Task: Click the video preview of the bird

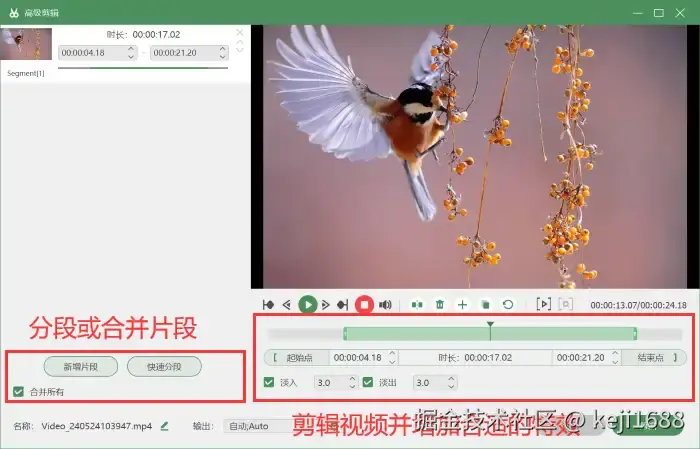Action: tap(475, 157)
